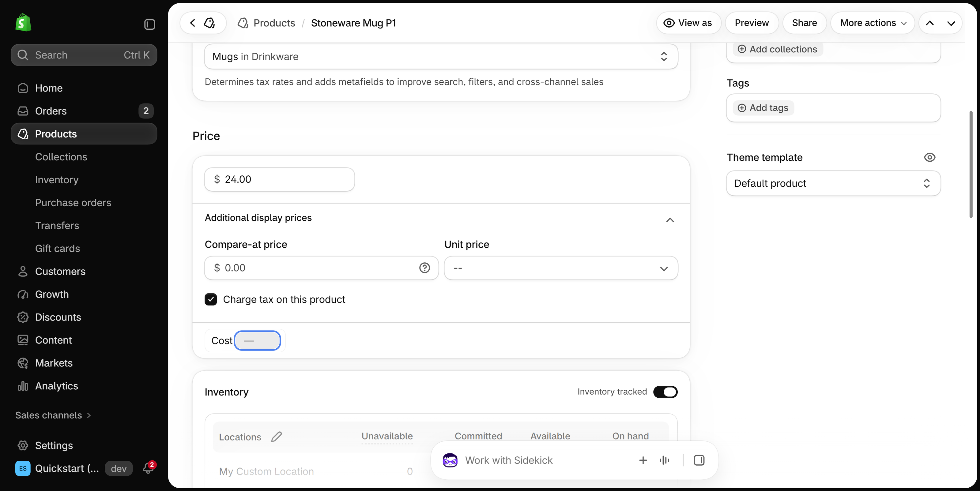Click the search magnifier icon
The height and width of the screenshot is (491, 980).
pyautogui.click(x=23, y=55)
